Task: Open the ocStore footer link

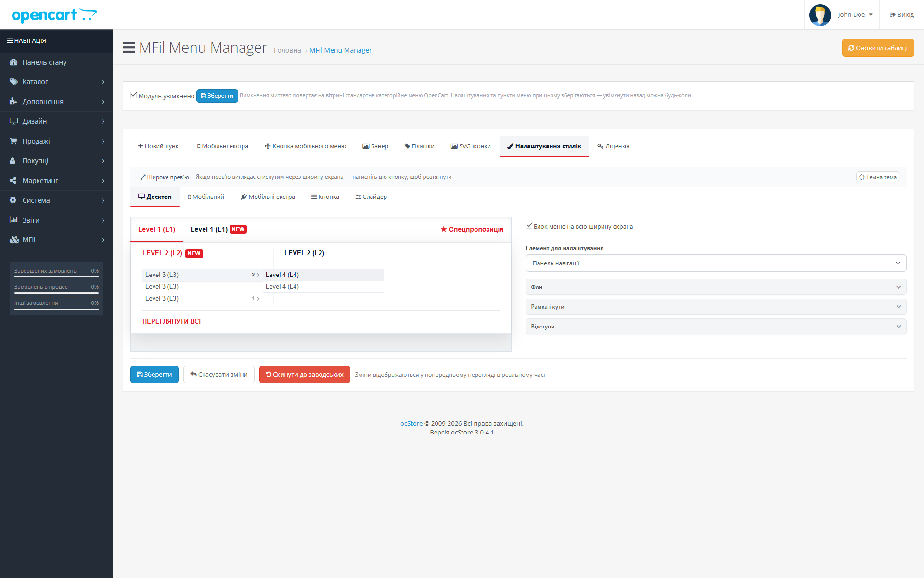Action: pyautogui.click(x=411, y=424)
